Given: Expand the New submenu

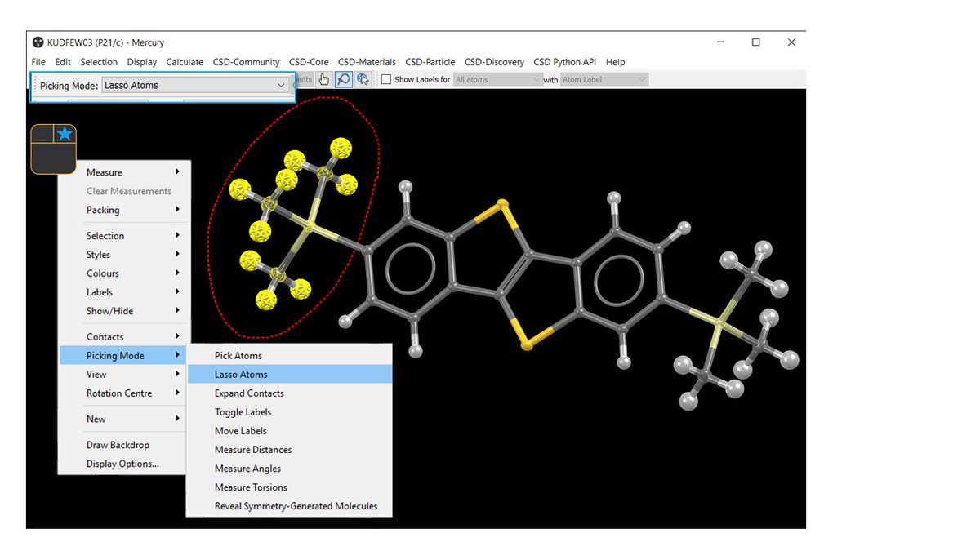Looking at the screenshot, I should (124, 420).
